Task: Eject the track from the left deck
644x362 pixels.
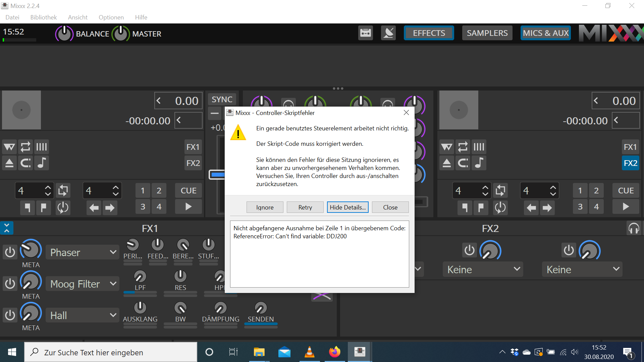Action: point(9,163)
